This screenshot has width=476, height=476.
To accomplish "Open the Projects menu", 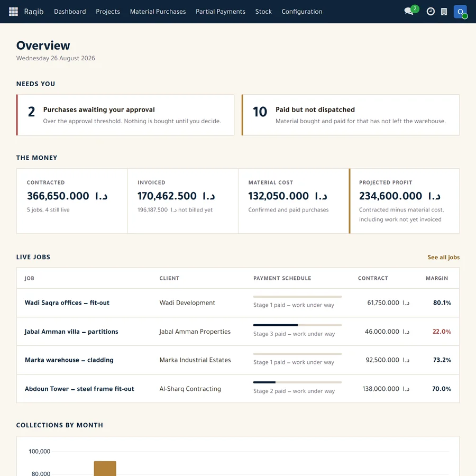I will click(x=108, y=12).
